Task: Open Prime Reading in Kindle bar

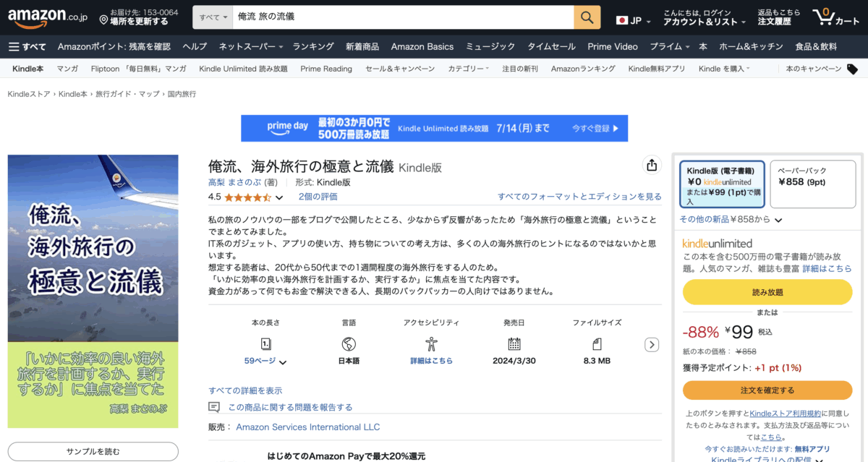Action: point(326,69)
